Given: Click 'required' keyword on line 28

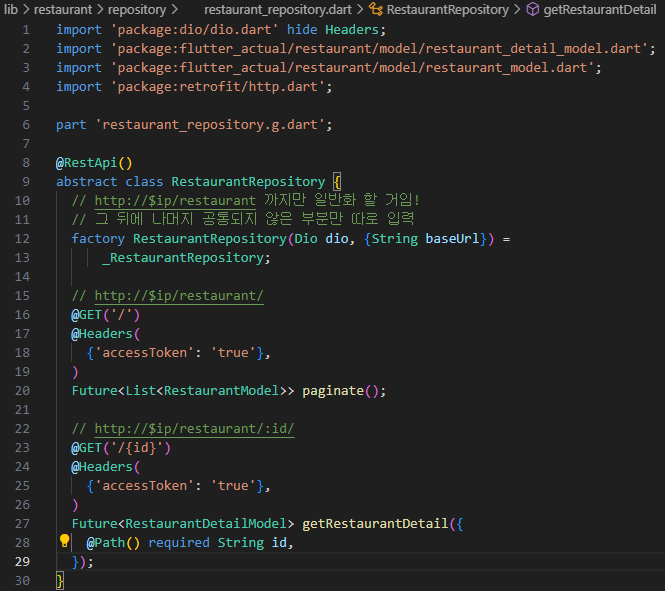Looking at the screenshot, I should click(179, 543).
